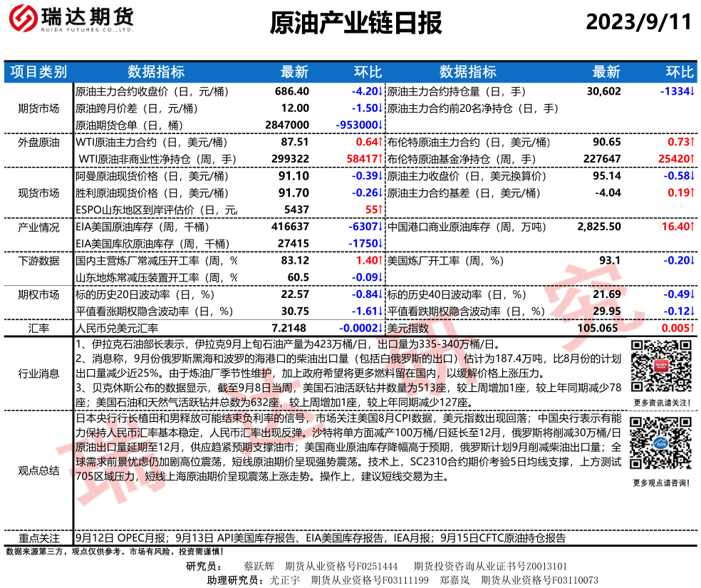Viewport: 701px width, 588px height.
Task: Click the 重点关注 row label
Action: tap(38, 538)
